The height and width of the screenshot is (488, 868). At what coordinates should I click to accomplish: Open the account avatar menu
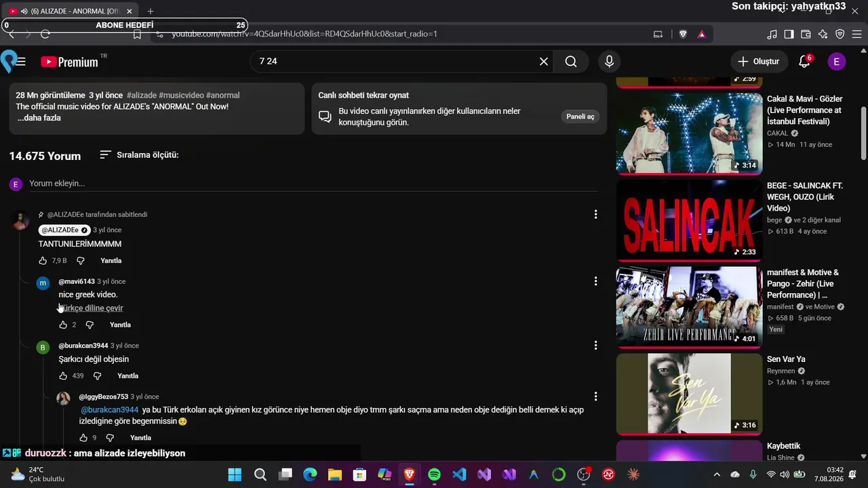(x=836, y=62)
